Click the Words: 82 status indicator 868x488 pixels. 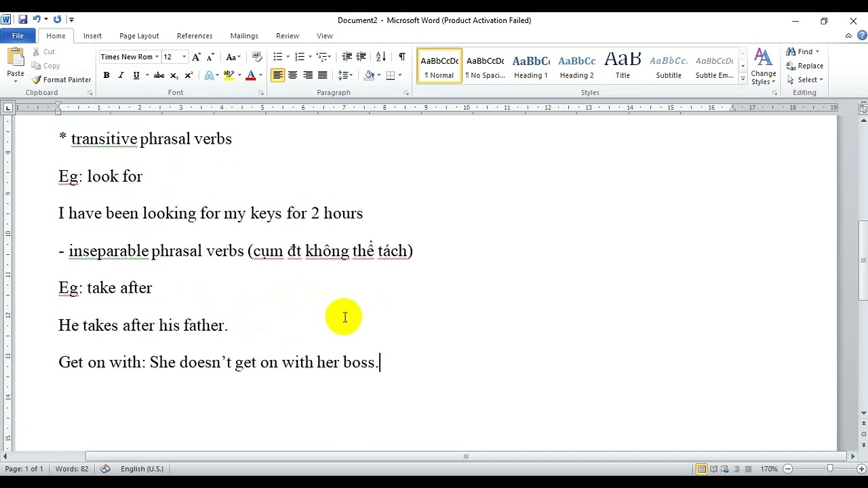[72, 469]
